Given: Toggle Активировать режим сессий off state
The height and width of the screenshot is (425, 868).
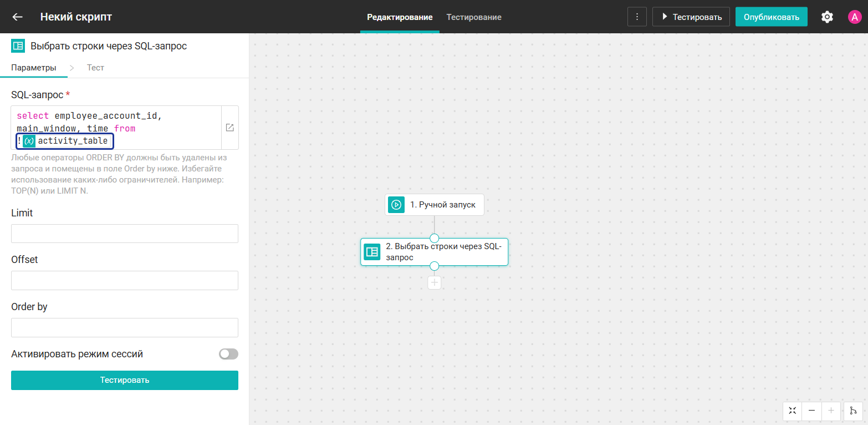Looking at the screenshot, I should pyautogui.click(x=228, y=353).
